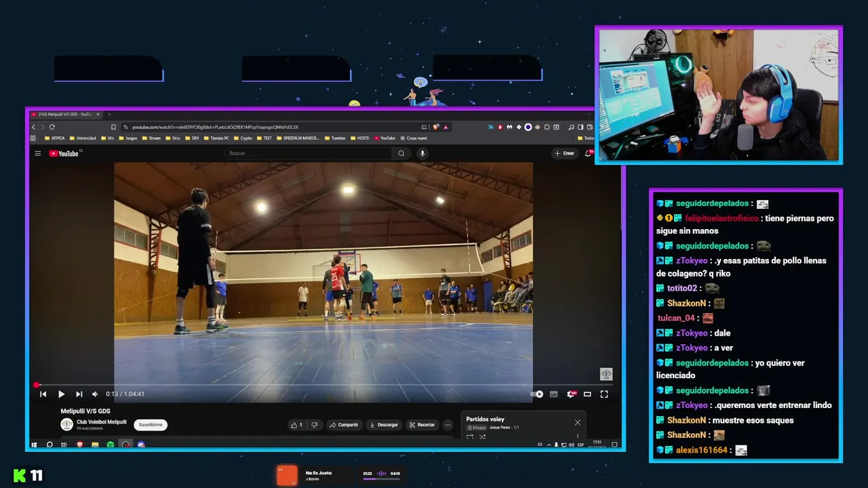This screenshot has width=868, height=488.
Task: Open Windows Start menu in taskbar
Action: [x=34, y=445]
